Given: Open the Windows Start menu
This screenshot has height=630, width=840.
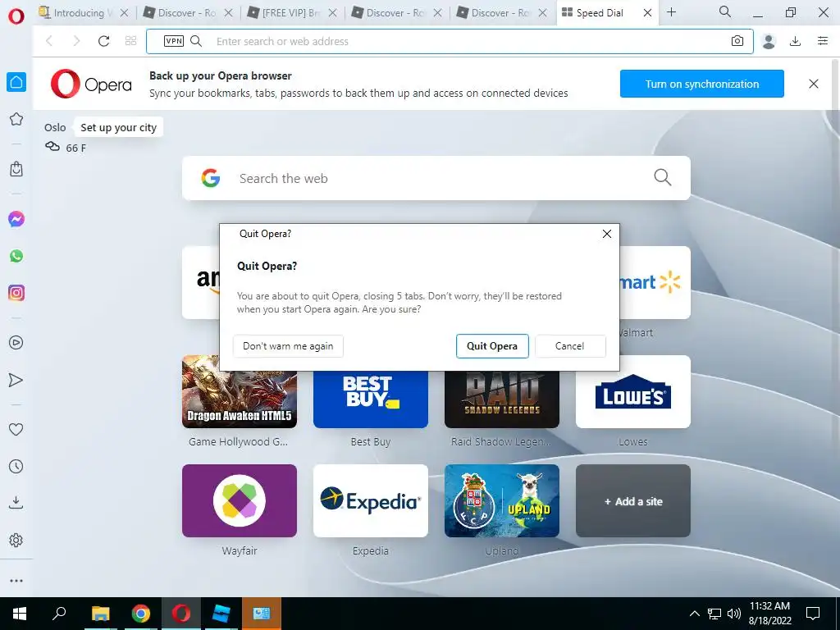Looking at the screenshot, I should click(x=20, y=614).
